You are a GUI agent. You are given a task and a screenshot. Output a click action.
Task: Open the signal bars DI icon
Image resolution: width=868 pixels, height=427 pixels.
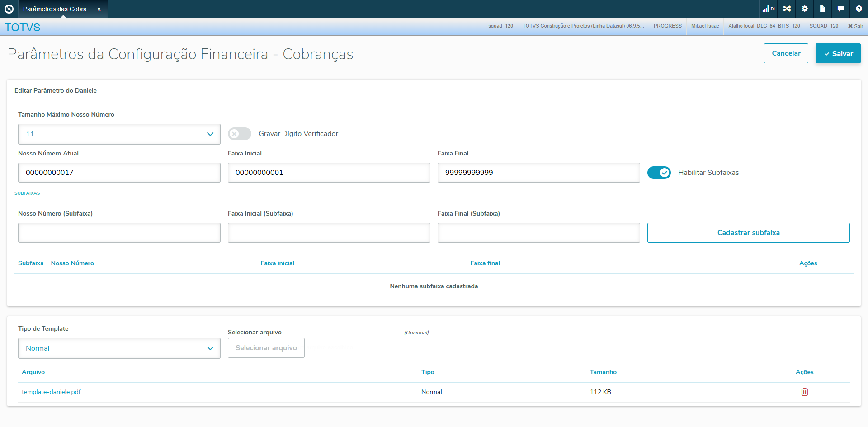coord(769,9)
